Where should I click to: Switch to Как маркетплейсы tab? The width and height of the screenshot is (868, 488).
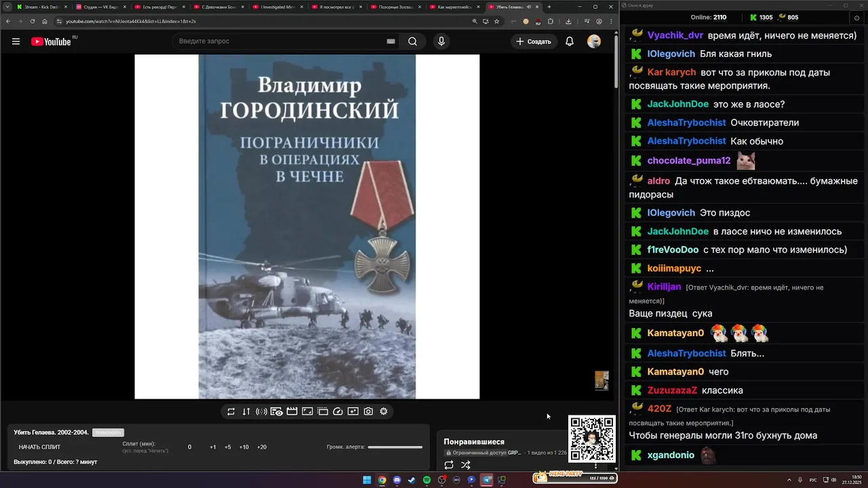[453, 7]
